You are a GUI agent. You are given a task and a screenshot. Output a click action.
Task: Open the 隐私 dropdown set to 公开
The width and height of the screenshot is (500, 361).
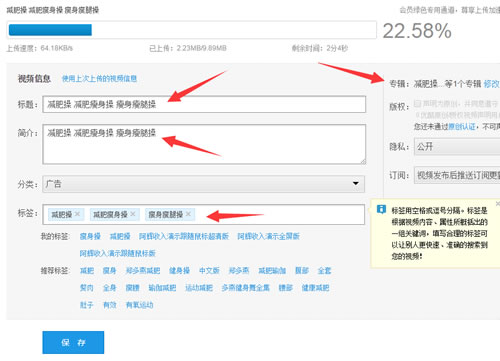tap(457, 147)
